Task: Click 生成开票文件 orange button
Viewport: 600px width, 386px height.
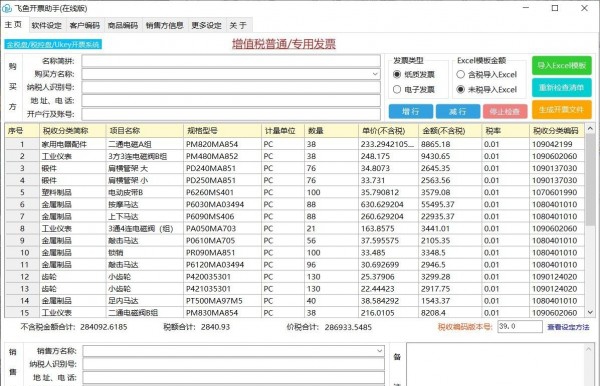Action: pyautogui.click(x=561, y=110)
